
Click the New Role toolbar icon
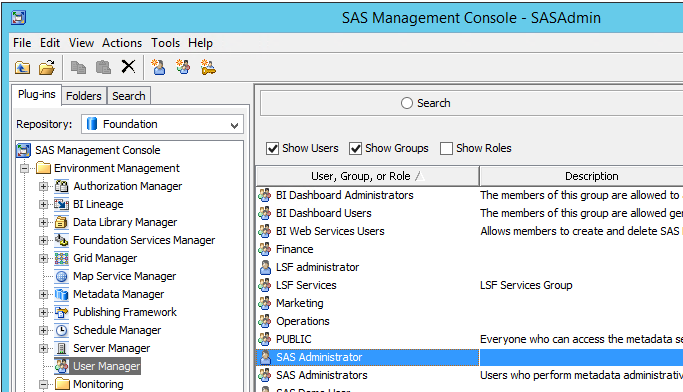coord(208,68)
